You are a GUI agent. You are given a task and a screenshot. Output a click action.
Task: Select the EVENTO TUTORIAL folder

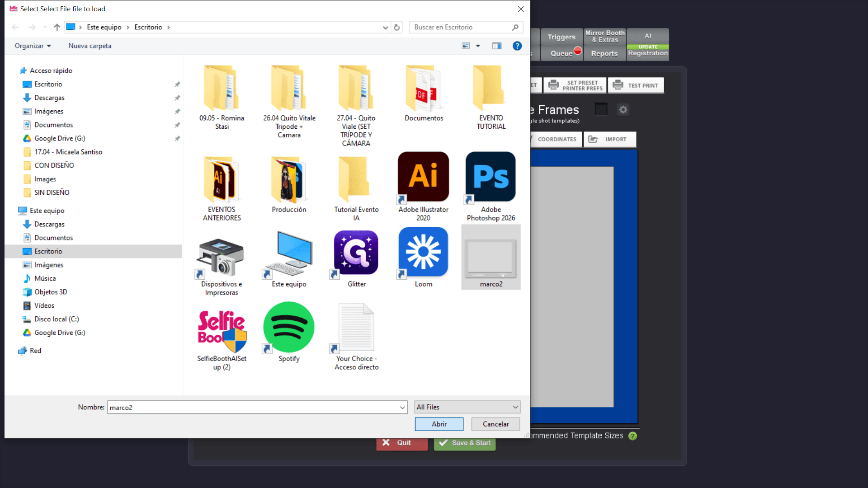(491, 97)
